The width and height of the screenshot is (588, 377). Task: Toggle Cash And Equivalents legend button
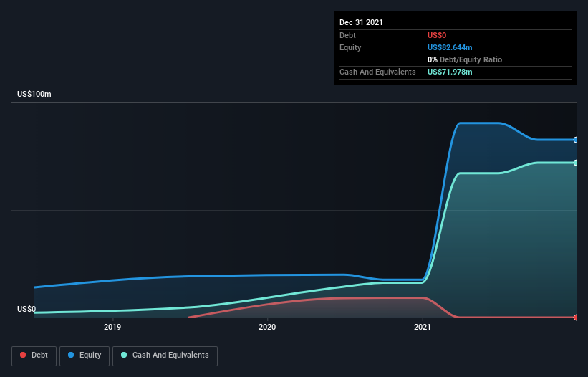pyautogui.click(x=165, y=355)
